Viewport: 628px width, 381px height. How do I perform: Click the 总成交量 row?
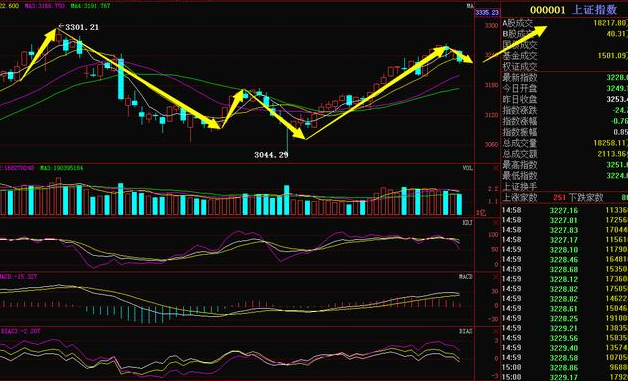pyautogui.click(x=565, y=143)
